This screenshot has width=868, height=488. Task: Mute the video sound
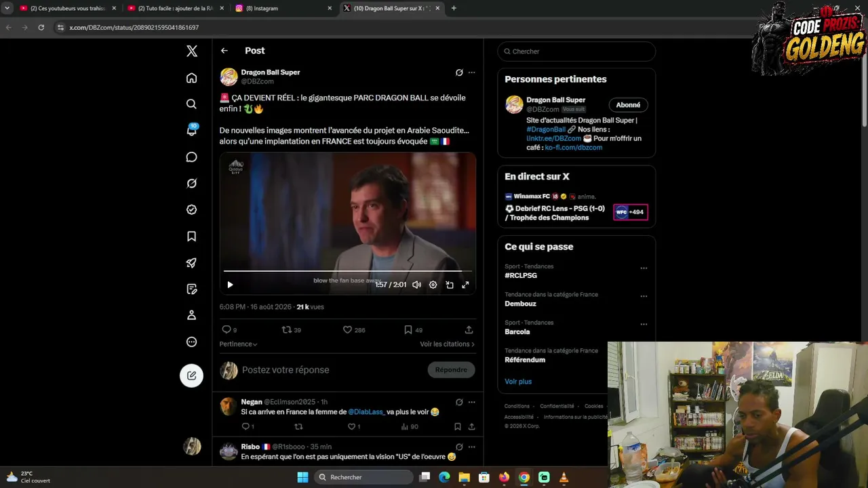pyautogui.click(x=416, y=285)
